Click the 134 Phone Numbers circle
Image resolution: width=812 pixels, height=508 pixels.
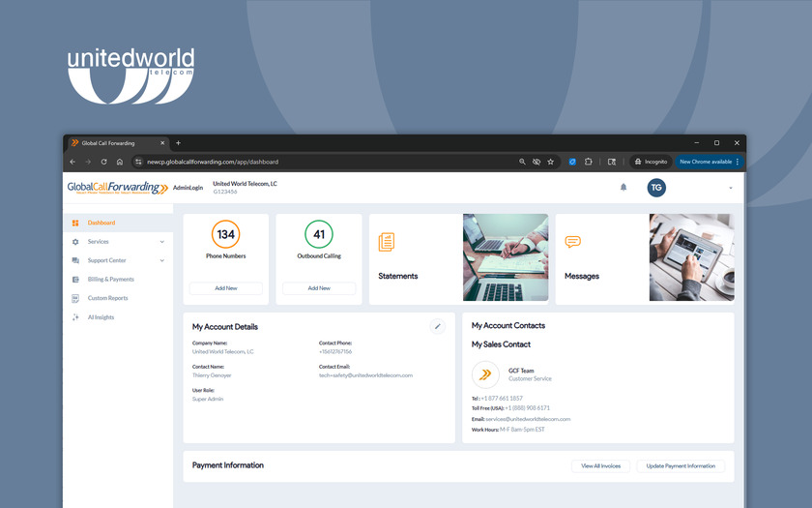(x=226, y=234)
